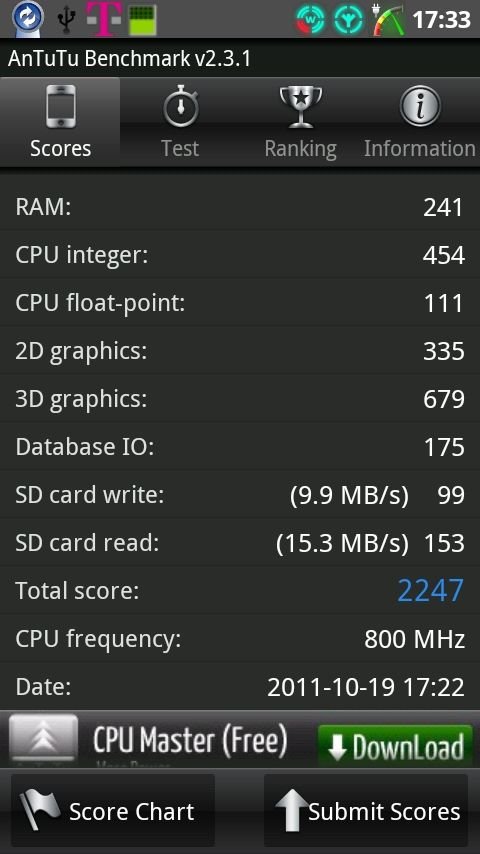Tap the circular W widget status icon

(x=310, y=20)
